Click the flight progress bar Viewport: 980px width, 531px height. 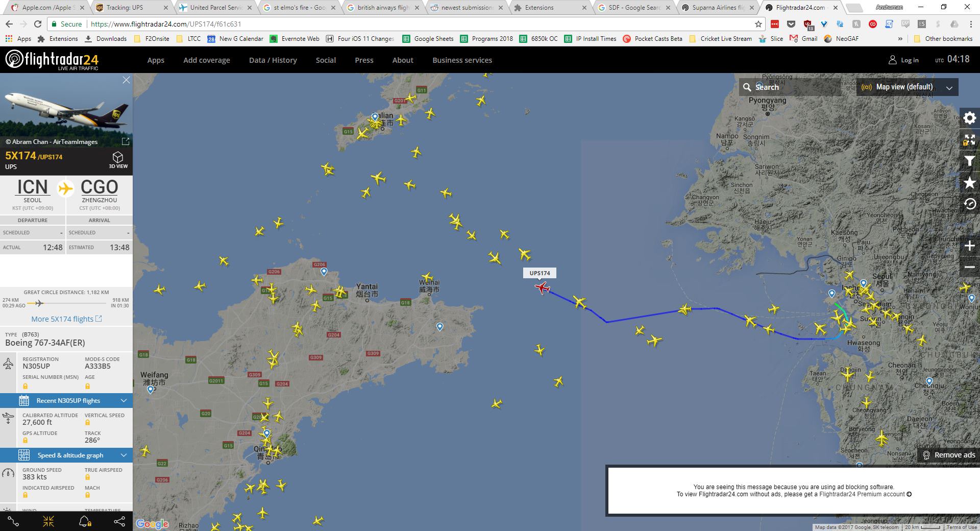(x=65, y=303)
